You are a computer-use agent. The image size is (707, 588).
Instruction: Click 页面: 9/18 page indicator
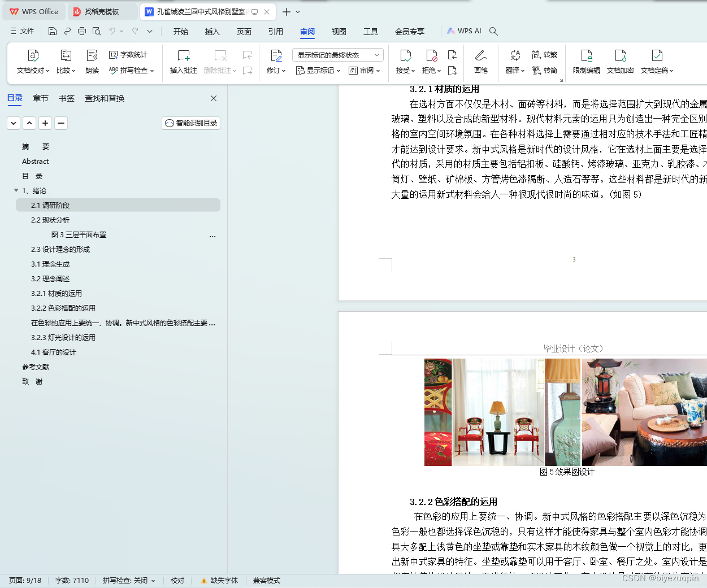(25, 581)
